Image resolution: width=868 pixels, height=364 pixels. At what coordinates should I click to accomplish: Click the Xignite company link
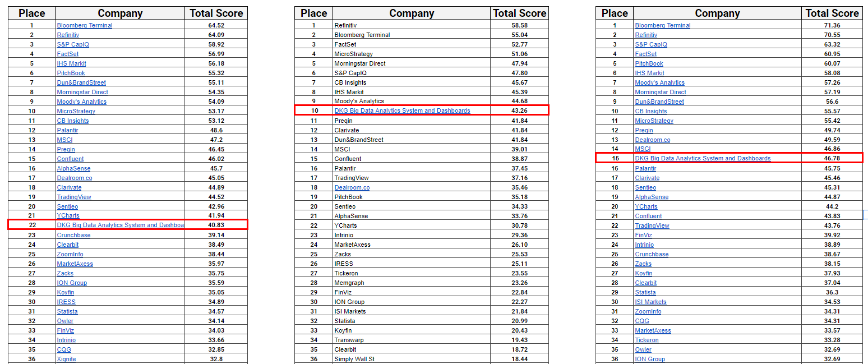66,359
